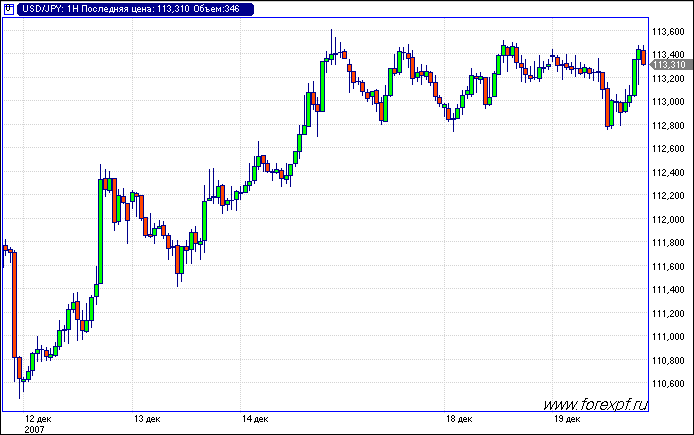This screenshot has height=435, width=694.
Task: Select the 18 дек date label
Action: point(457,417)
